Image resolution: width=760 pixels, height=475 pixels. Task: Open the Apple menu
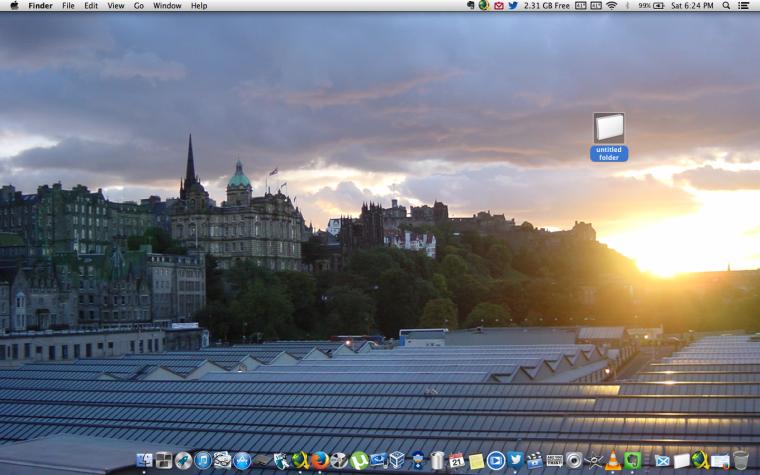(x=14, y=6)
